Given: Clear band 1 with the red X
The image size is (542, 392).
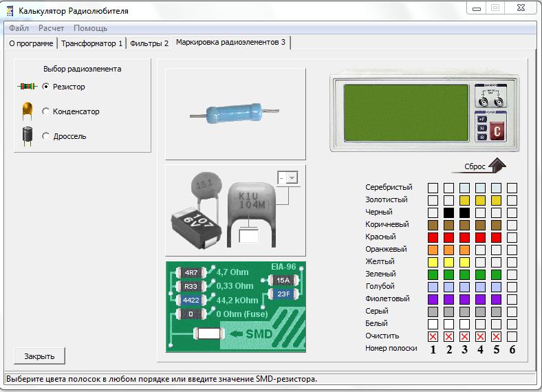Looking at the screenshot, I should click(x=433, y=336).
